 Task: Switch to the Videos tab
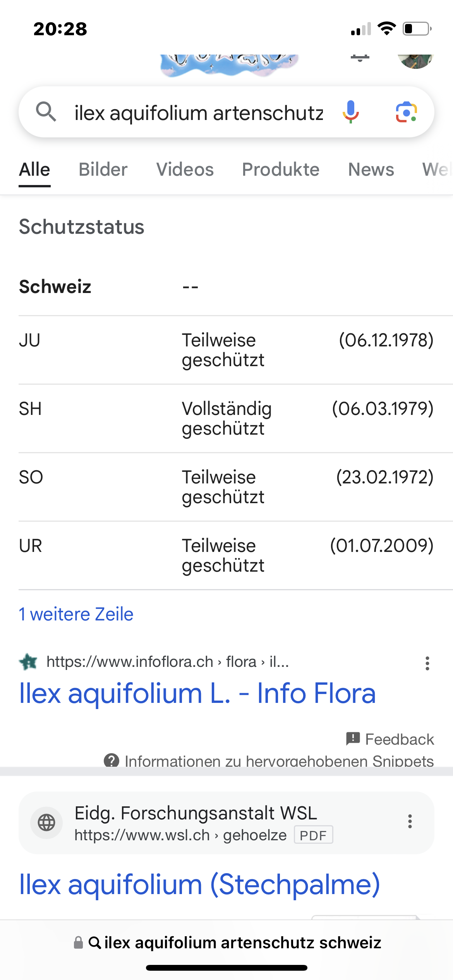[x=185, y=170]
